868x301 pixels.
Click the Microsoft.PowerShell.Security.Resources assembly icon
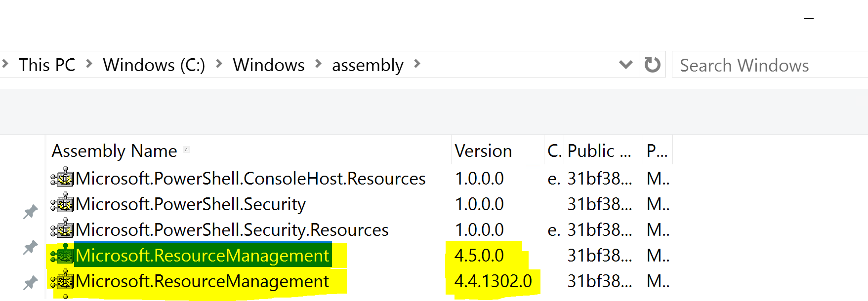click(62, 229)
